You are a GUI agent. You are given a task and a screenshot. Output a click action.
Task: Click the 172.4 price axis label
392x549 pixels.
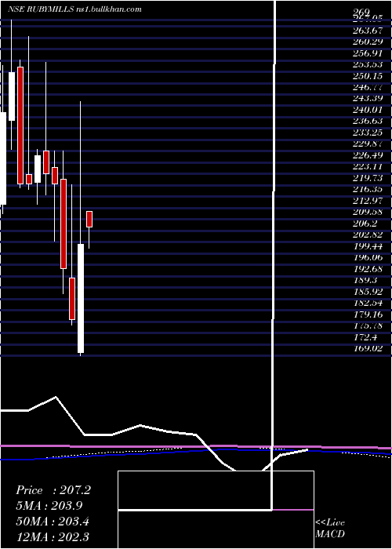pos(364,337)
